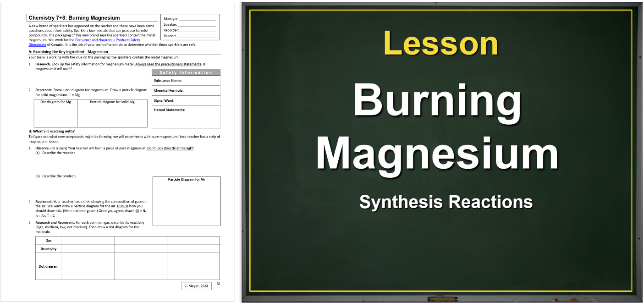Click the yellow Lesson heading on slide
Viewport: 644px width, 303px height.
click(x=440, y=44)
